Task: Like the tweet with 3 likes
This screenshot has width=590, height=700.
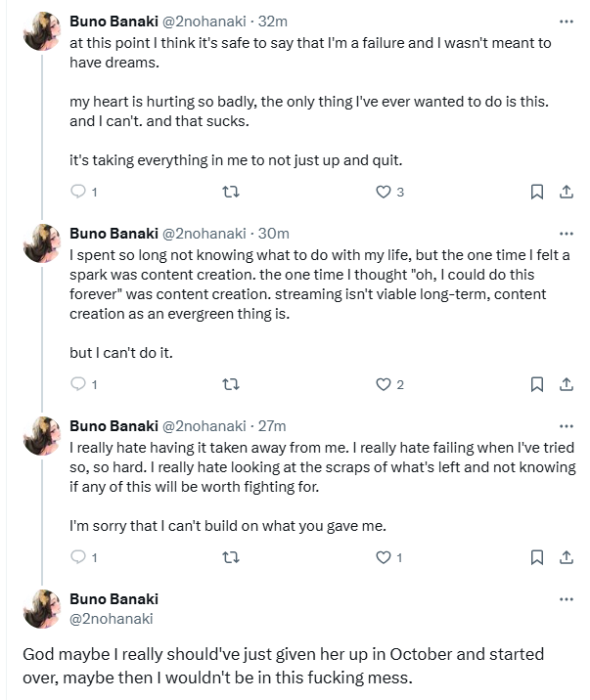Action: (385, 193)
